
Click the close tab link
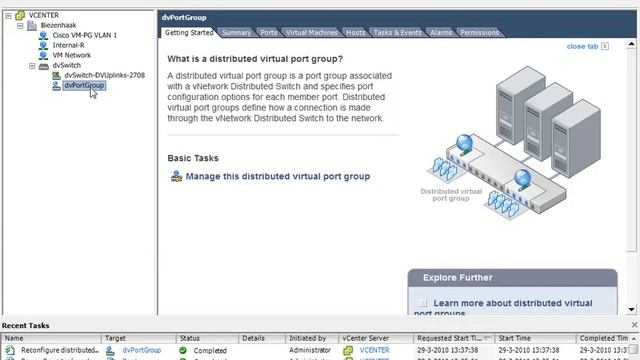(x=582, y=47)
